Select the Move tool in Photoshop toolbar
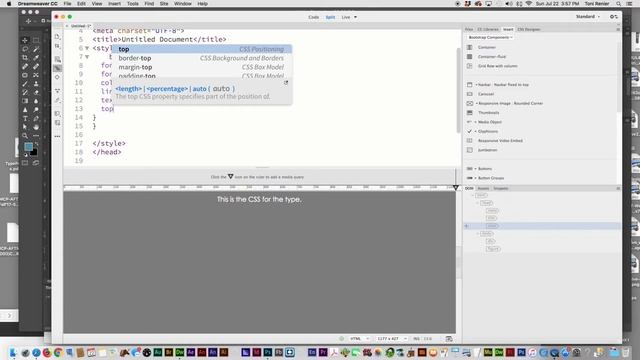The image size is (640, 360). pos(25,40)
